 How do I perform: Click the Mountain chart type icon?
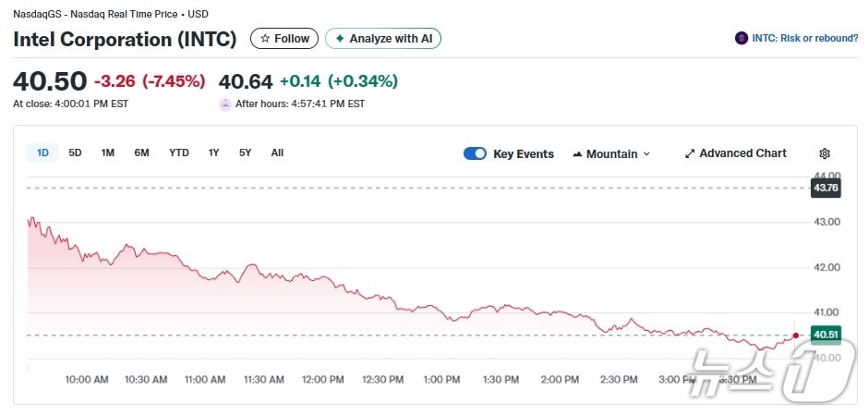(577, 154)
